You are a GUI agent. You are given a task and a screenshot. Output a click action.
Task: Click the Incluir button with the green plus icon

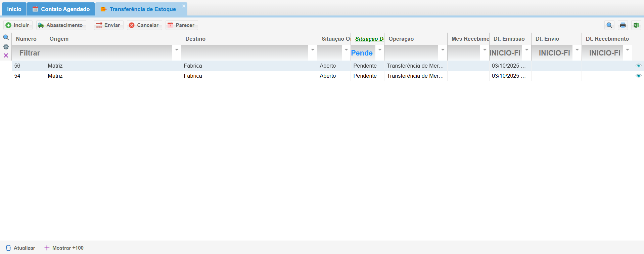tap(18, 25)
